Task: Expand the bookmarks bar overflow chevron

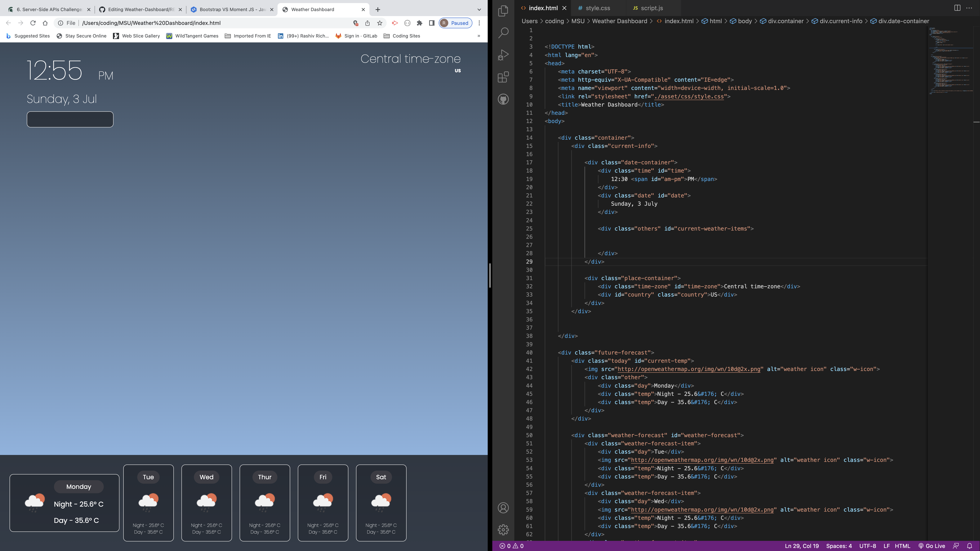Action: 479,36
